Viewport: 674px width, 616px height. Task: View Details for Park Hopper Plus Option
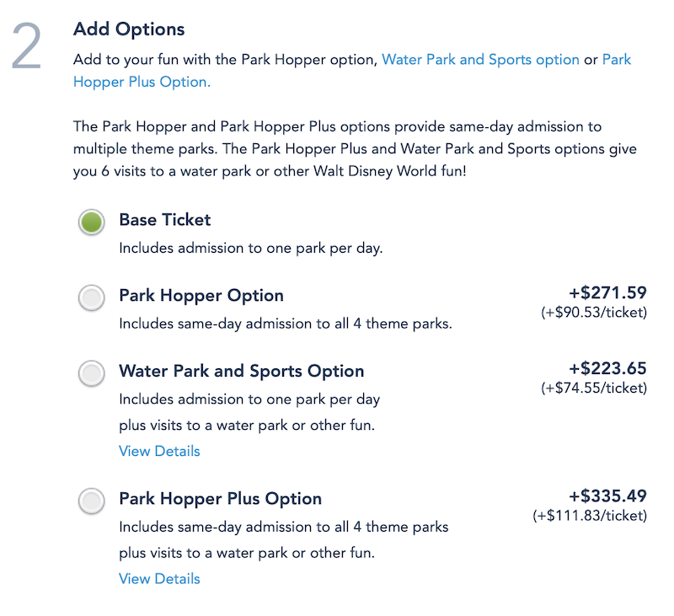(159, 578)
